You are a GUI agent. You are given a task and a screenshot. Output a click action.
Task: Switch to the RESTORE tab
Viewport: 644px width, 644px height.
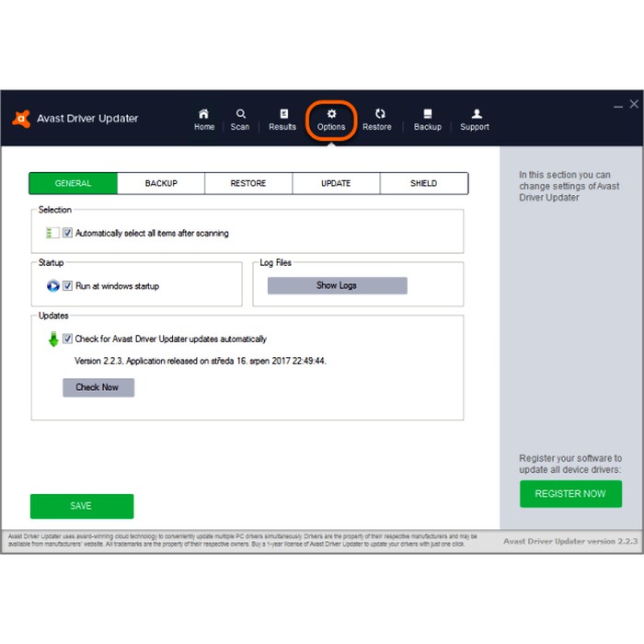tap(248, 184)
